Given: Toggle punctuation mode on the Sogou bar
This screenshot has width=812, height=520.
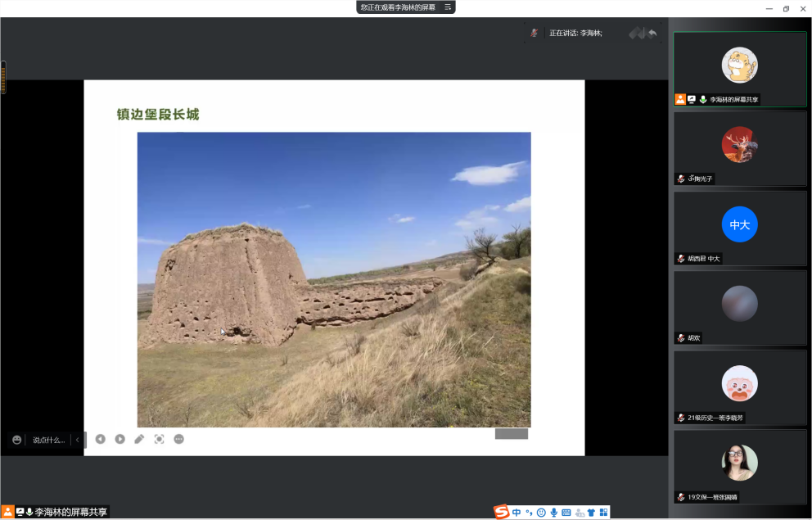Looking at the screenshot, I should click(529, 513).
